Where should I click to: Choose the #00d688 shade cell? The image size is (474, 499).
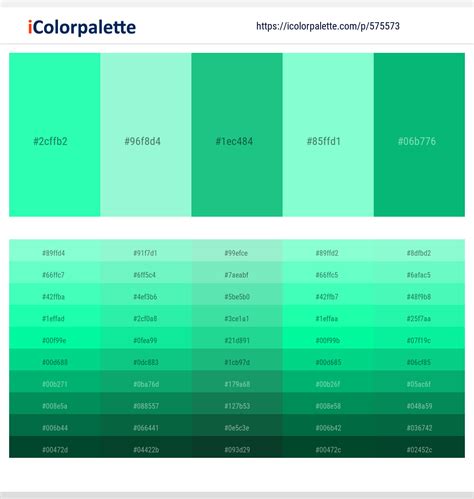(x=55, y=360)
